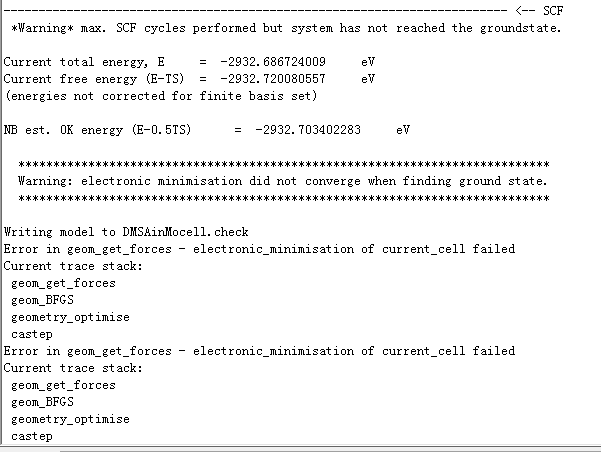Click the "Writing model to DMSAinMocell.check" line
Viewport: 601px width, 452px height.
pos(126,232)
